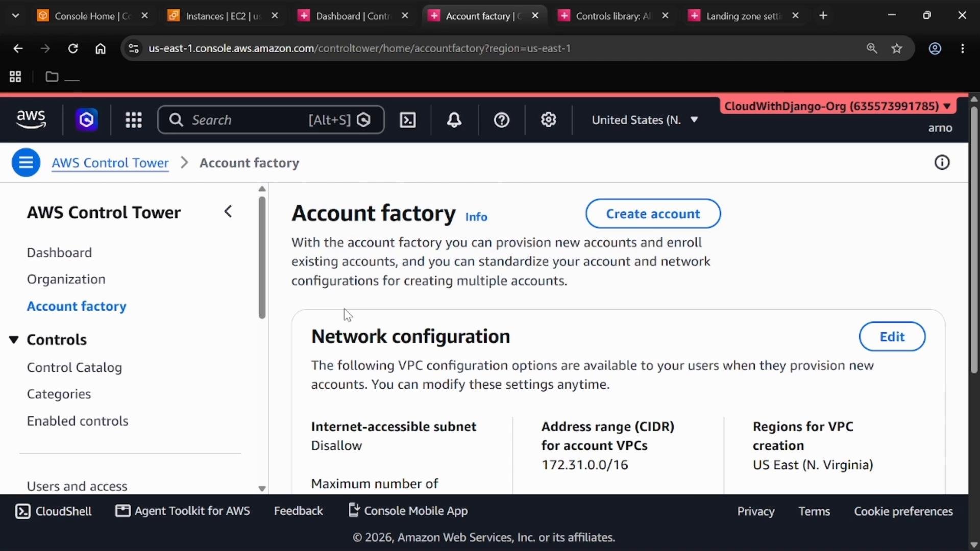The height and width of the screenshot is (551, 980).
Task: Follow the AWS Control Tower breadcrumb link
Action: click(110, 163)
